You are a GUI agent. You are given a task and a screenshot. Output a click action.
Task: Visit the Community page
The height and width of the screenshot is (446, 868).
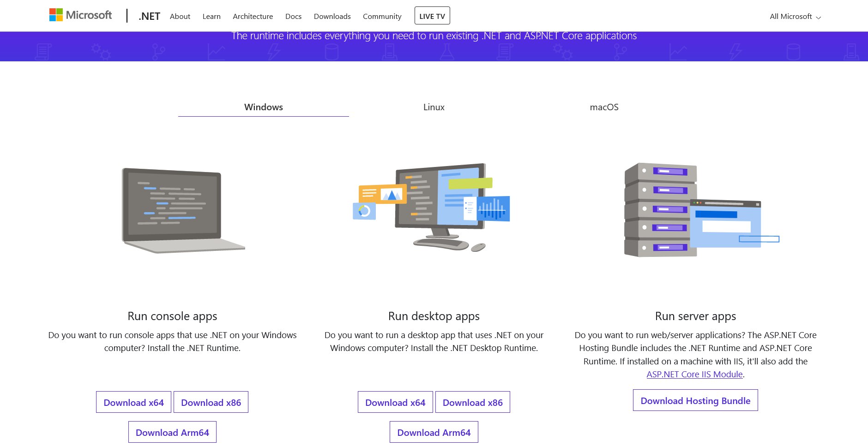[382, 16]
